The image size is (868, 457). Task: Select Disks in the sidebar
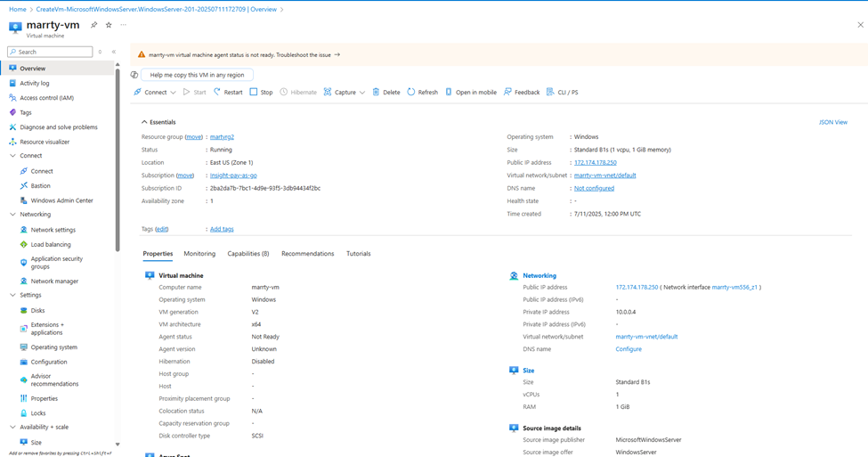(37, 311)
